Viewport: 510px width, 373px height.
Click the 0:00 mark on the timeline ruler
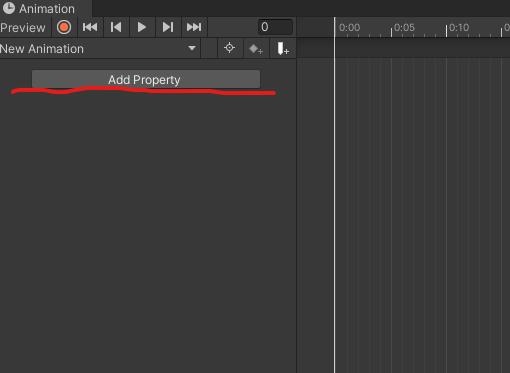coord(349,27)
